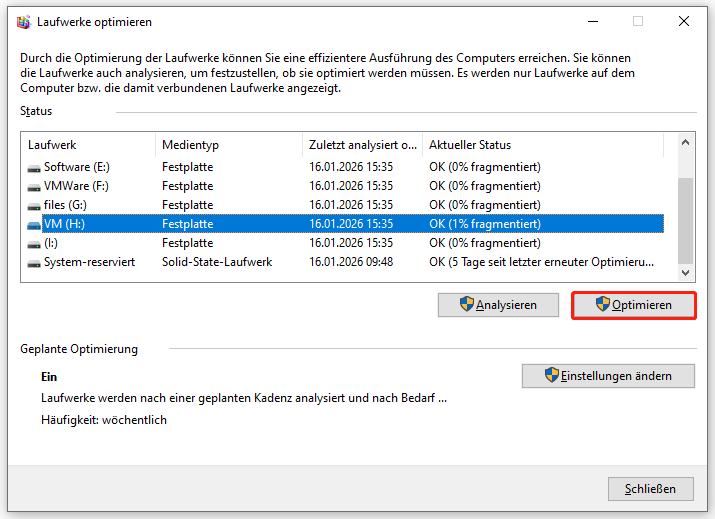Select the Software (E:) drive row
The width and height of the screenshot is (715, 519).
point(344,167)
